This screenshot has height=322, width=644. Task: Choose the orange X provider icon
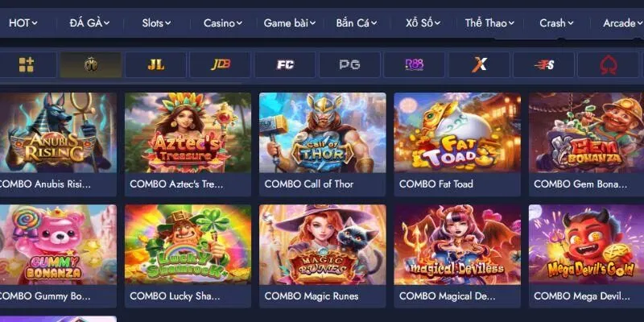click(479, 64)
